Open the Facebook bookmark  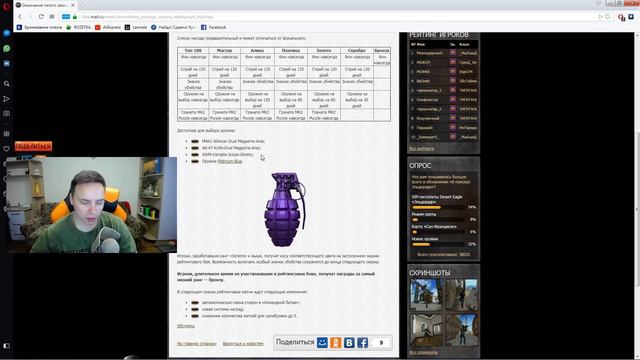click(213, 27)
